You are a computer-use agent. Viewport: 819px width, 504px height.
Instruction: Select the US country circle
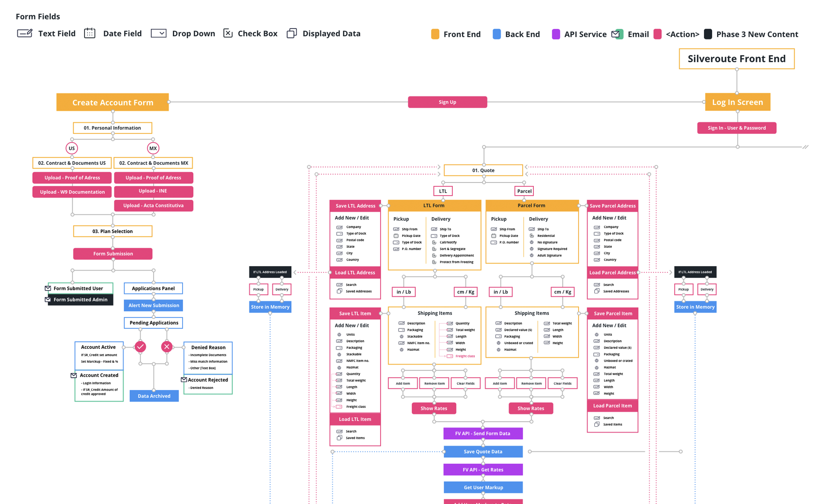click(x=72, y=148)
